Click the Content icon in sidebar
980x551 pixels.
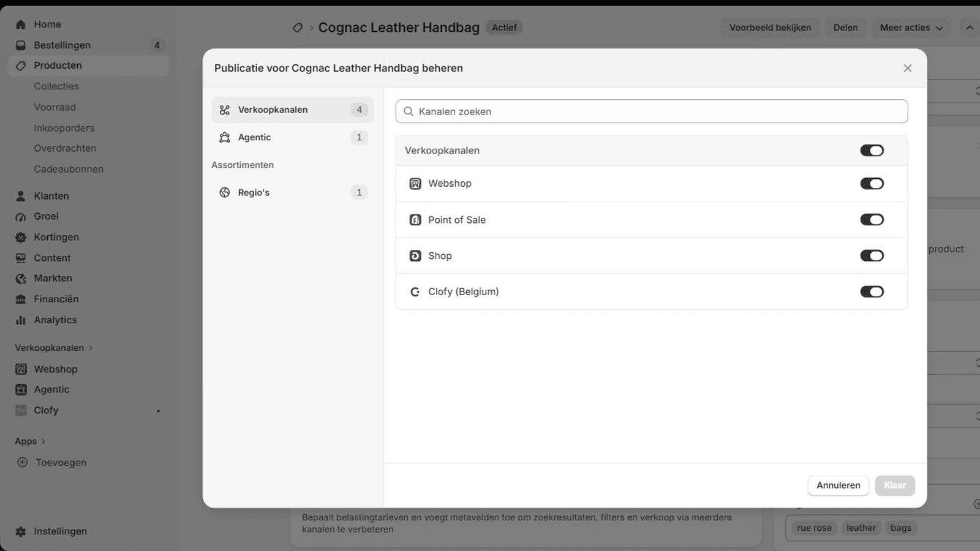coord(21,258)
